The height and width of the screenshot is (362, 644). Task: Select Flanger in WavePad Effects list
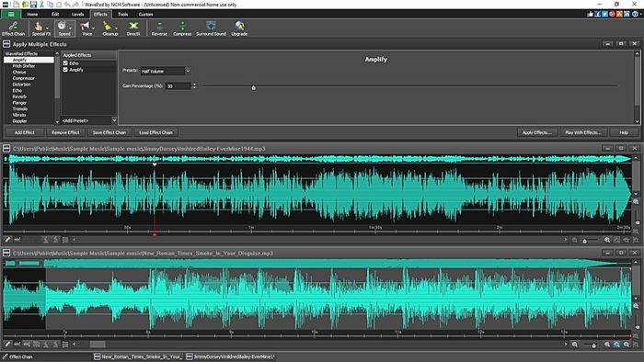pyautogui.click(x=19, y=103)
